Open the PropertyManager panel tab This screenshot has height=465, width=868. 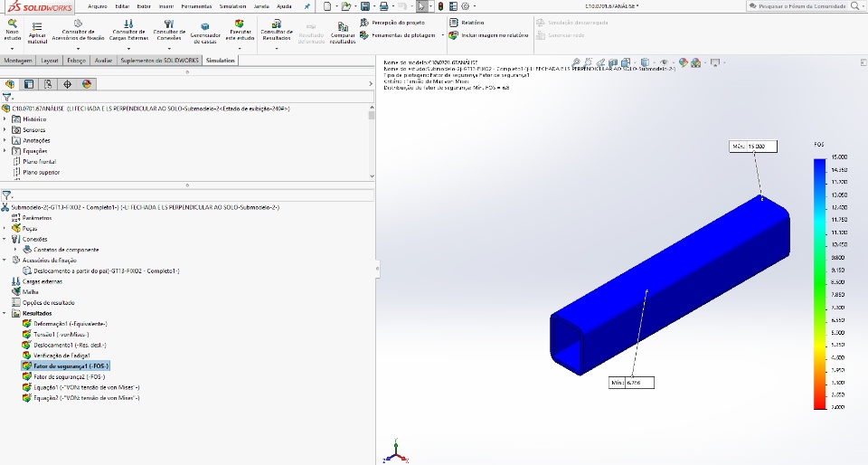tap(29, 84)
